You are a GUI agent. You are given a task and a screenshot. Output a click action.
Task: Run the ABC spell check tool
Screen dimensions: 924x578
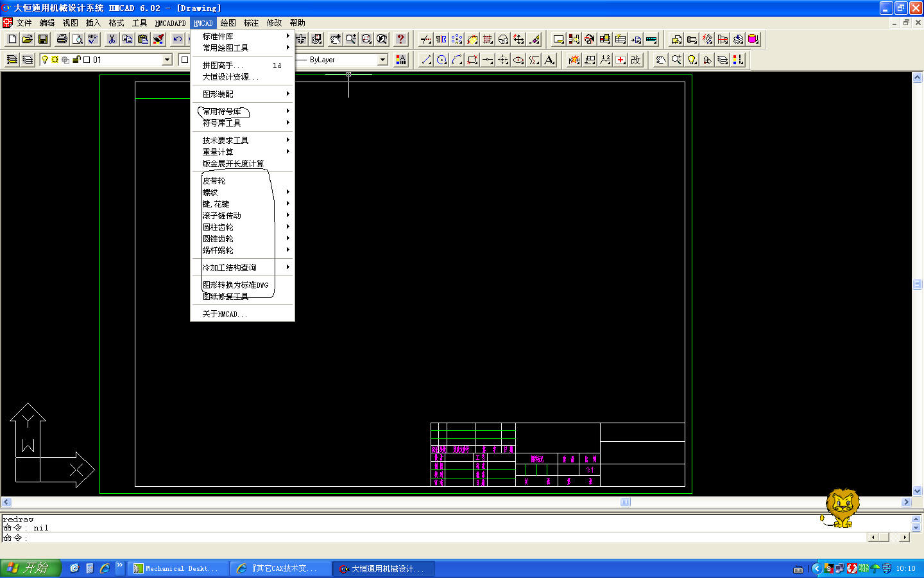pyautogui.click(x=93, y=39)
